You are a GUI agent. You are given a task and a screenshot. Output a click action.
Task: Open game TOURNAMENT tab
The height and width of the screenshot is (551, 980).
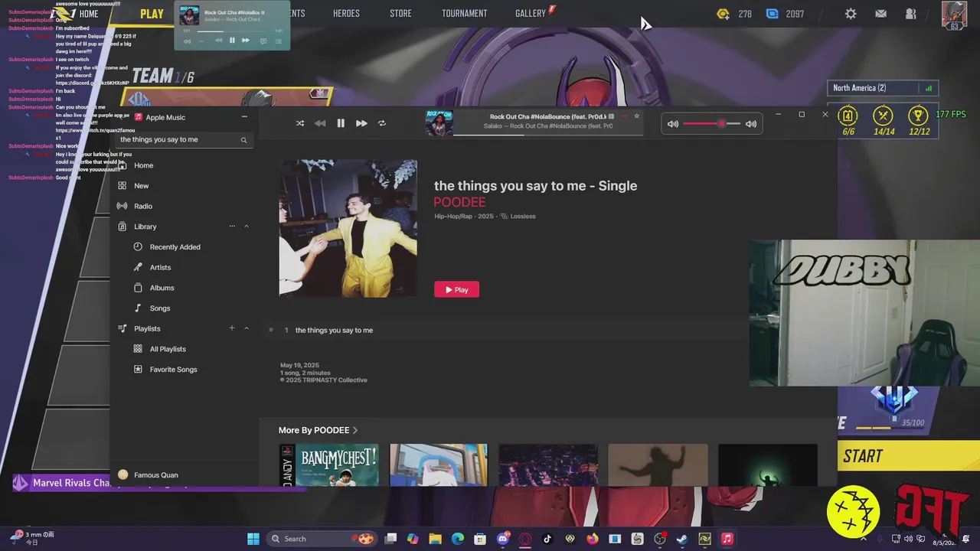(x=464, y=14)
